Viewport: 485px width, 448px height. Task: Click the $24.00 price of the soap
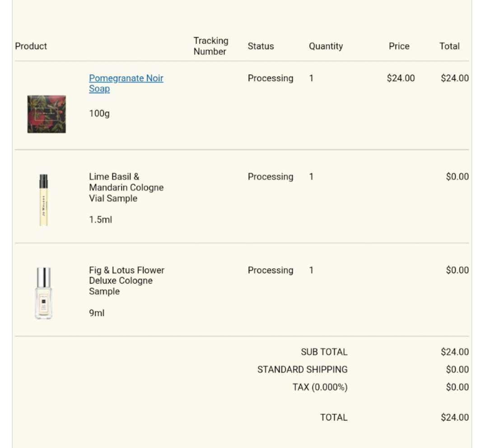pyautogui.click(x=401, y=78)
